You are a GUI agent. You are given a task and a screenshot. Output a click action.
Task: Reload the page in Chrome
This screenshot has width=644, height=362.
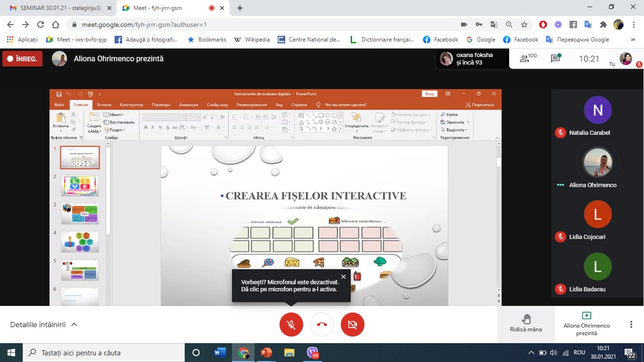point(41,24)
